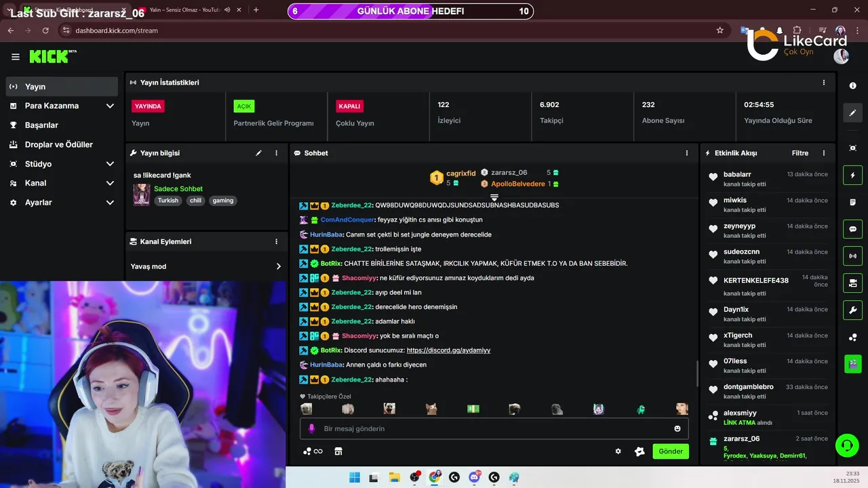Click KERTENKELEFE438 follow event
This screenshot has height=488, width=868.
[768, 284]
